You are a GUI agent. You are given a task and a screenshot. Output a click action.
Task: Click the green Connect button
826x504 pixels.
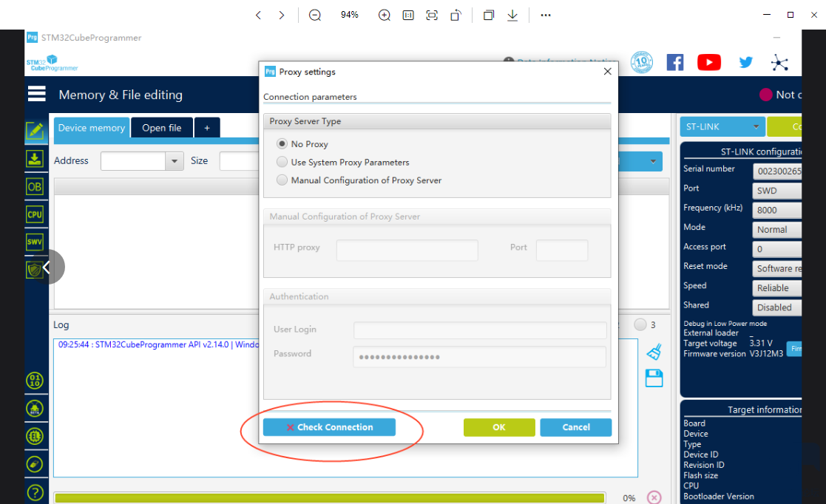(x=785, y=127)
